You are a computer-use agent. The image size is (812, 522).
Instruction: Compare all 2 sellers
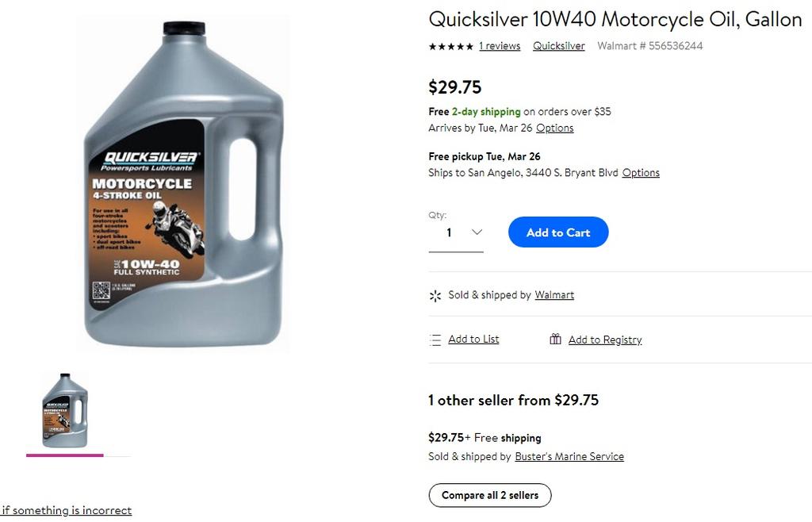pyautogui.click(x=490, y=495)
